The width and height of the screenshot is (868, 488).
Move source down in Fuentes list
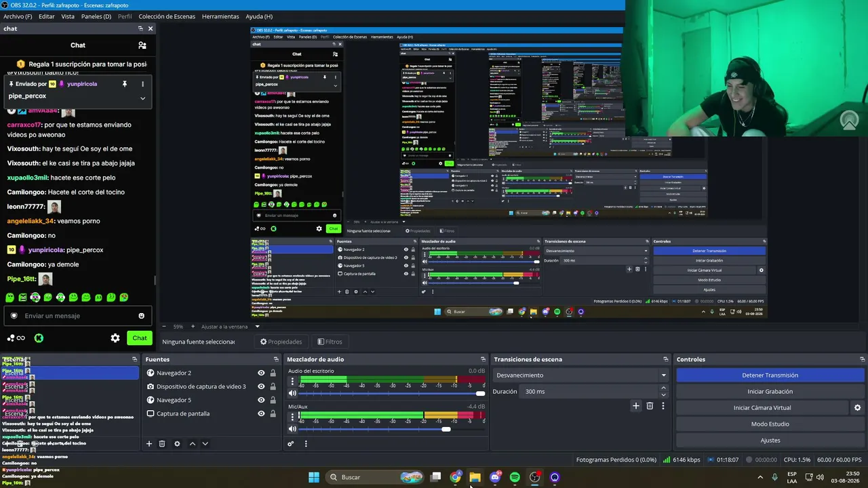205,444
